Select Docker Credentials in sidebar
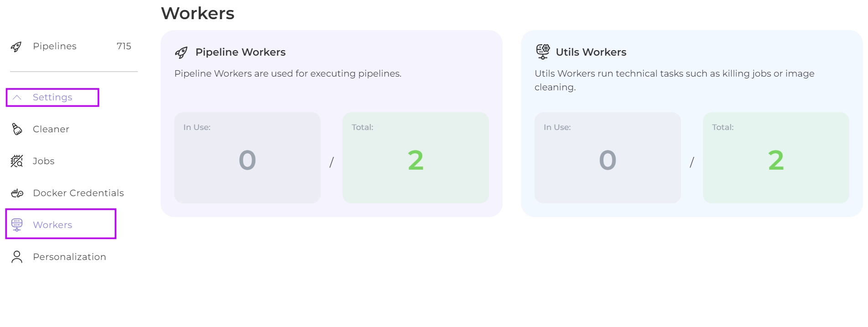Viewport: 868px width, 327px height. click(78, 193)
